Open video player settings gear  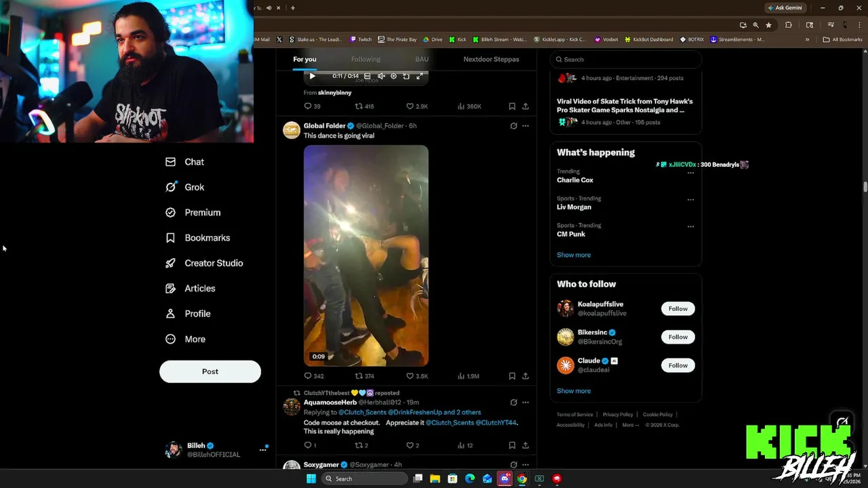[393, 76]
